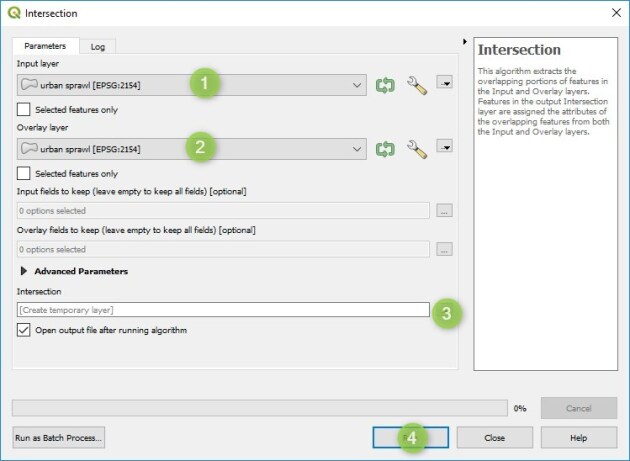Open the Overlay layer dropdown

(192, 149)
